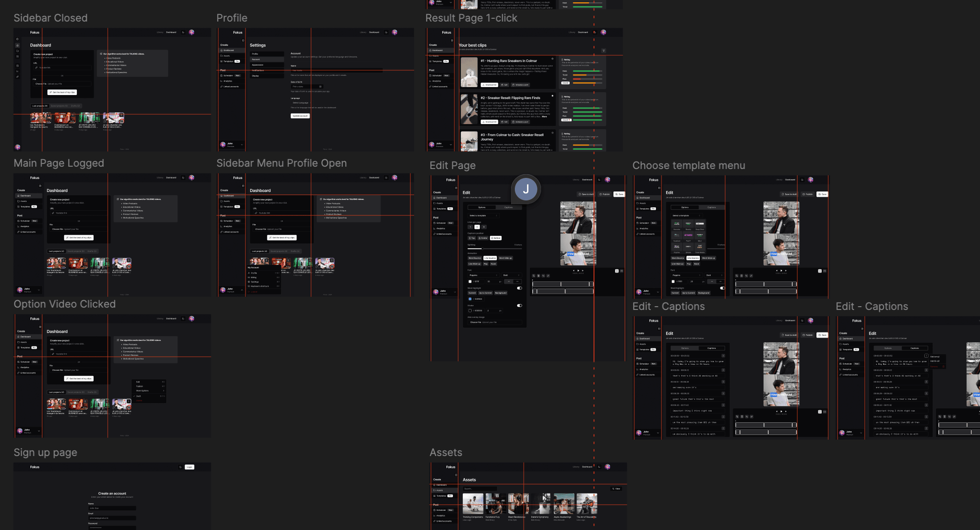This screenshot has height=530, width=980.
Task: Click play button under Edit Page video preview
Action: [x=579, y=271]
